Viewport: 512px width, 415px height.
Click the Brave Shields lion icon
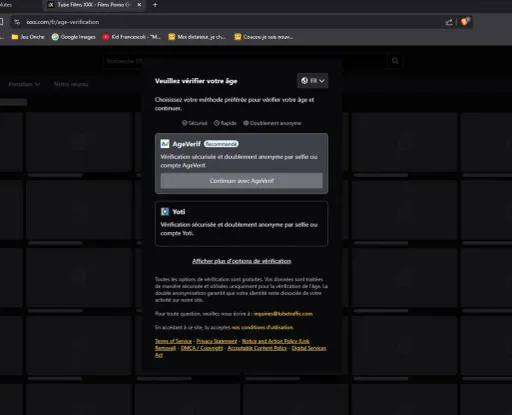point(465,22)
